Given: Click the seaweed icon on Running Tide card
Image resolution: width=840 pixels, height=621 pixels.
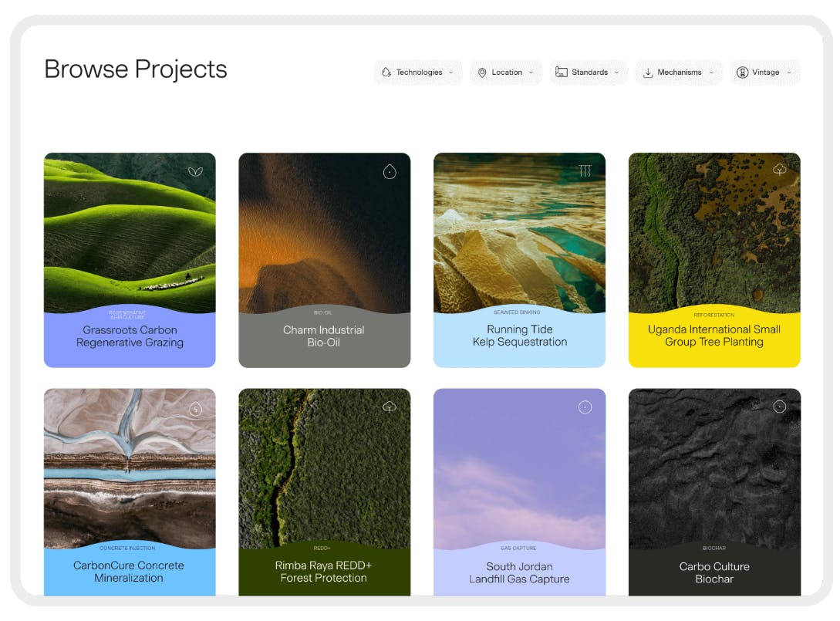Looking at the screenshot, I should pyautogui.click(x=585, y=171).
